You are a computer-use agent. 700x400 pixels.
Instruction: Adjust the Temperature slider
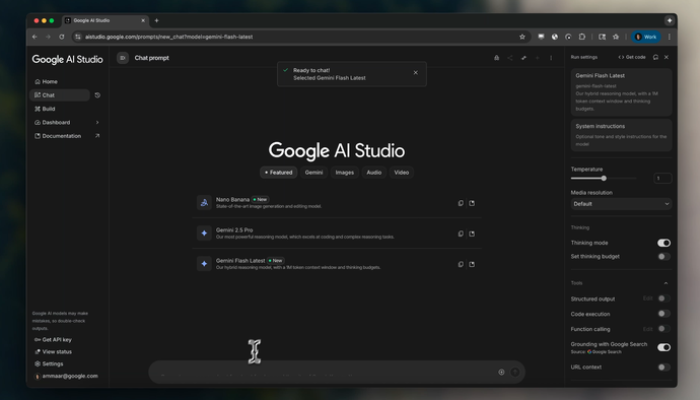tap(604, 178)
